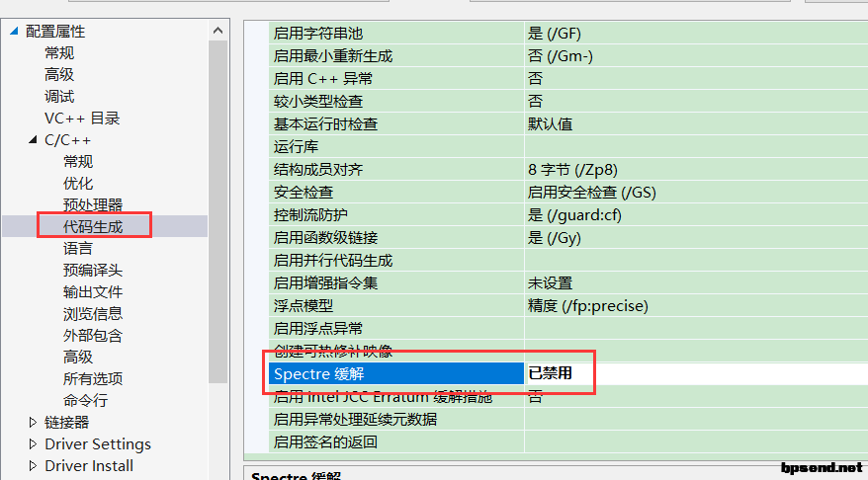The image size is (868, 480).
Task: Select 代码生成 in the tree
Action: [x=93, y=227]
